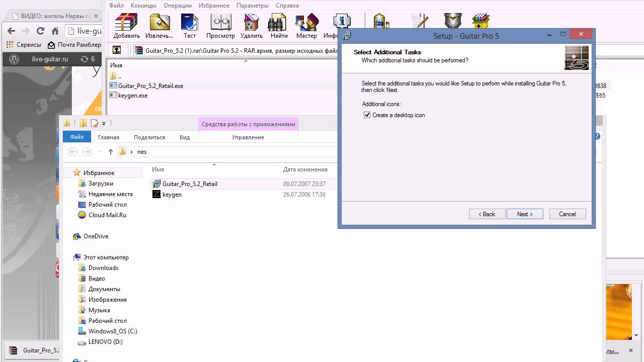The height and width of the screenshot is (362, 644).
Task: Click the Сервисы apps shortcut in Chrome
Action: tap(24, 45)
